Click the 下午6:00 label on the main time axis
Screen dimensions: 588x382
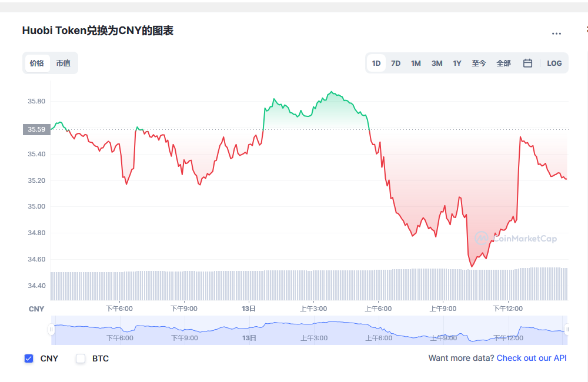(119, 309)
